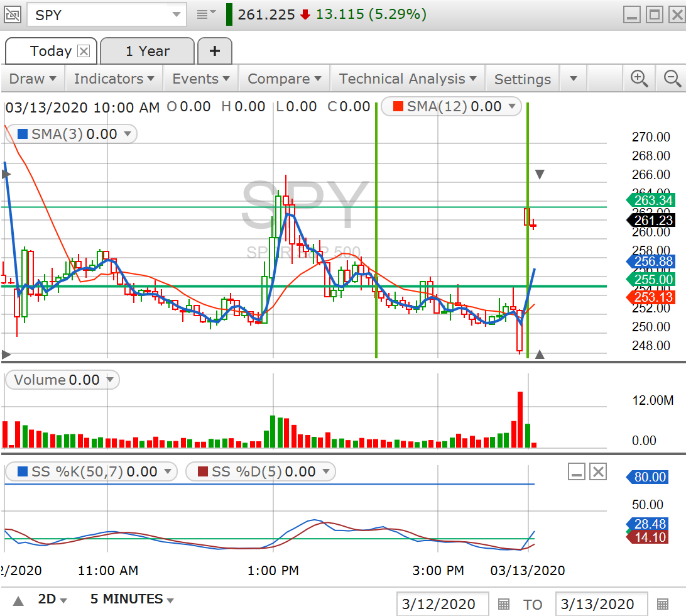Close the Today tab with its X
The image size is (686, 616).
(x=84, y=51)
